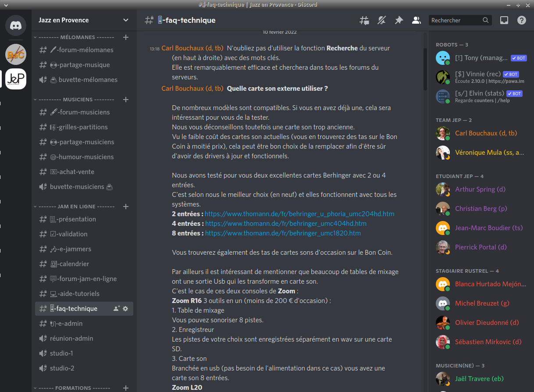Open the Thomann UMC204HD link
534x392 pixels.
tap(299, 214)
